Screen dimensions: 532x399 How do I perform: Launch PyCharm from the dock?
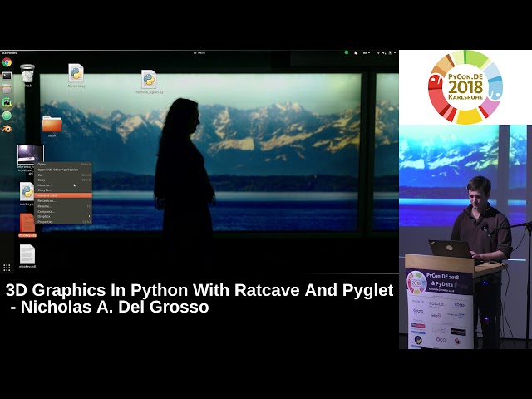tap(7, 102)
